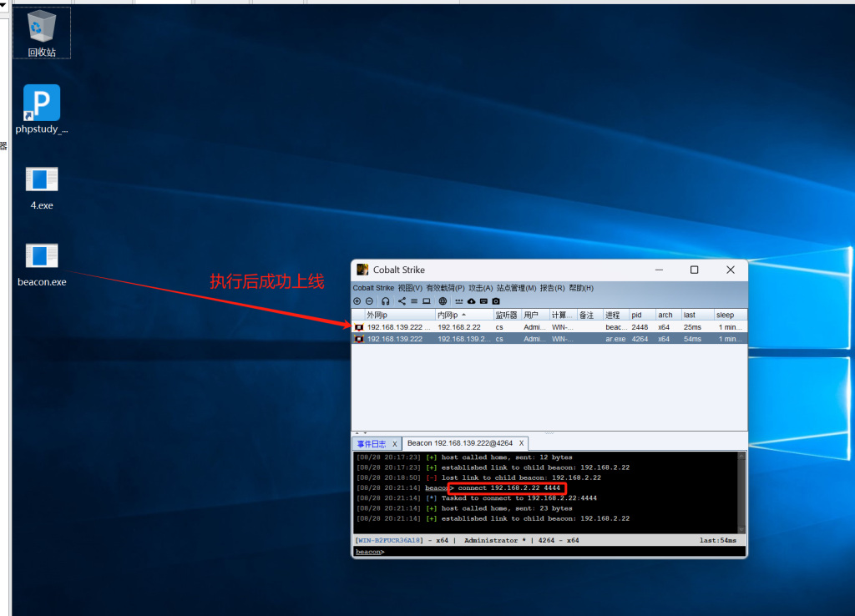Select the phpstudy desktop shortcut

(x=42, y=109)
